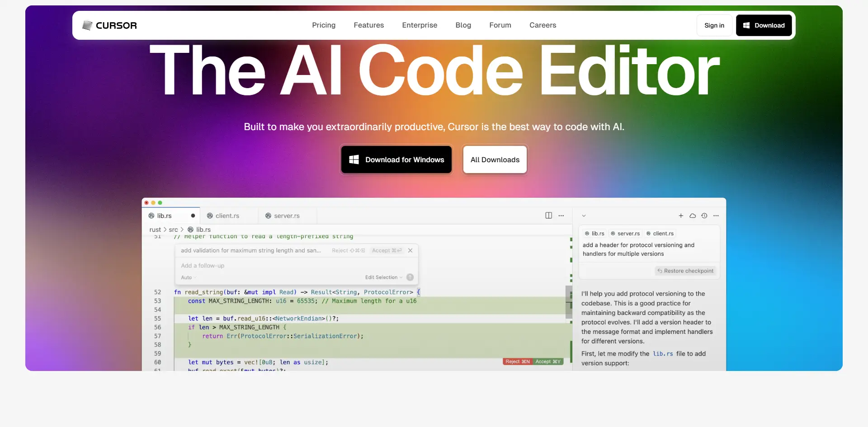Click the Rust file icon on client.rs tab
This screenshot has height=427, width=868.
tap(210, 216)
